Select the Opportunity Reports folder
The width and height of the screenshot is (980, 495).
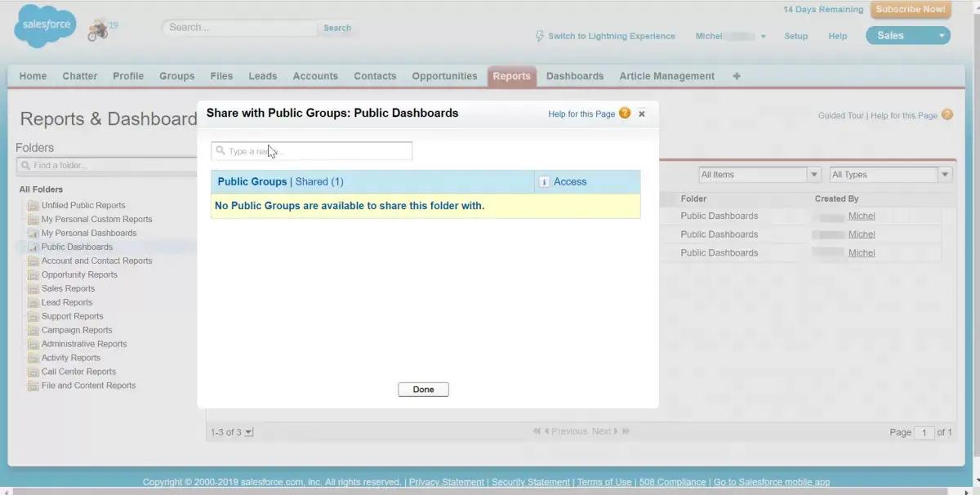(79, 275)
